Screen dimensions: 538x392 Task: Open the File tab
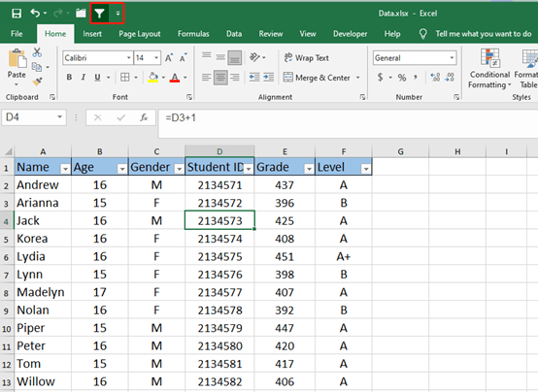tap(17, 34)
